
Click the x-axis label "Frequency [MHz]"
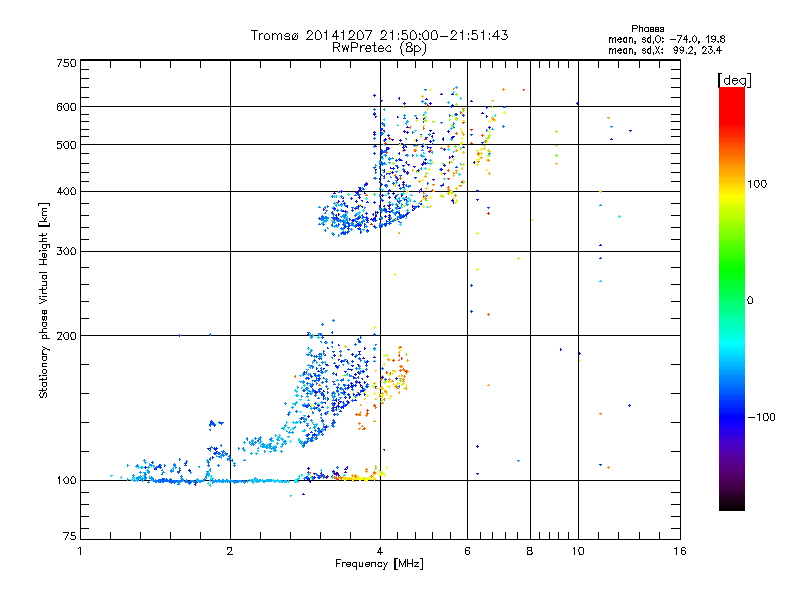379,564
